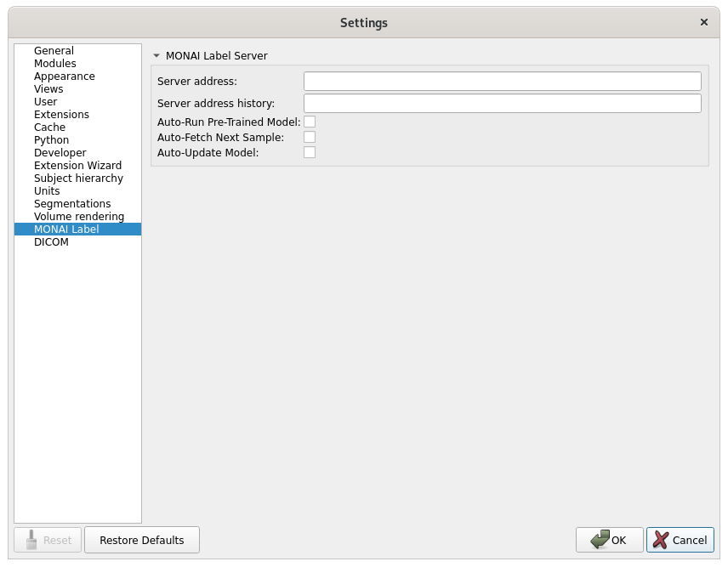Open Extensions settings page
The image size is (728, 567).
pyautogui.click(x=78, y=115)
